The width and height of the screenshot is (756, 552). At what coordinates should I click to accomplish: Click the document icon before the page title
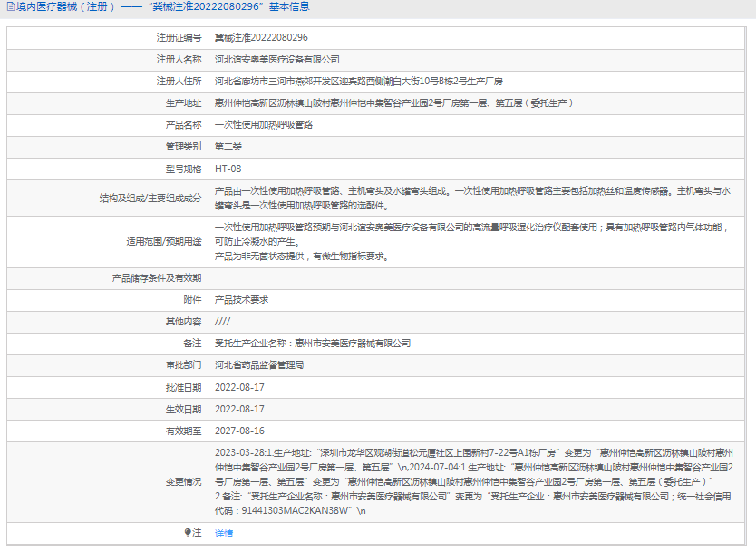[11, 6]
